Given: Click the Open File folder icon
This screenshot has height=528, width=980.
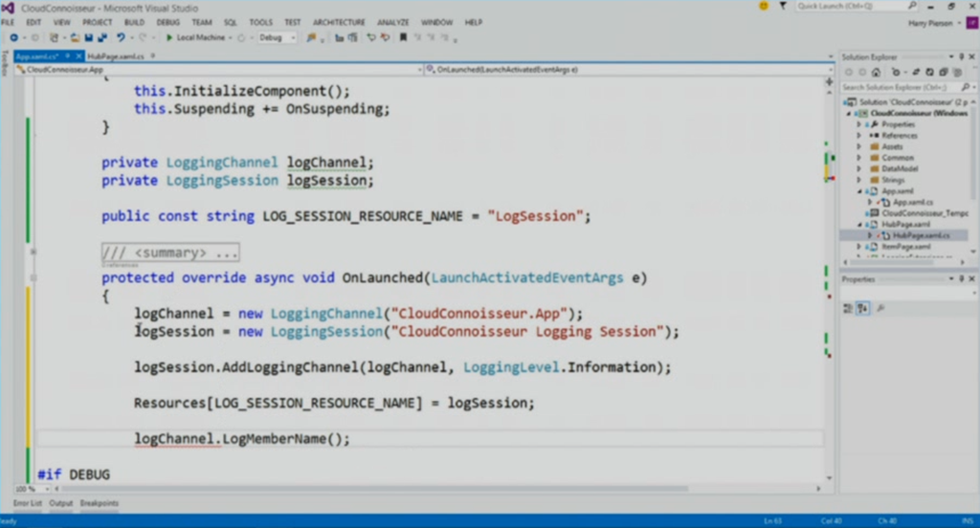Looking at the screenshot, I should point(75,37).
